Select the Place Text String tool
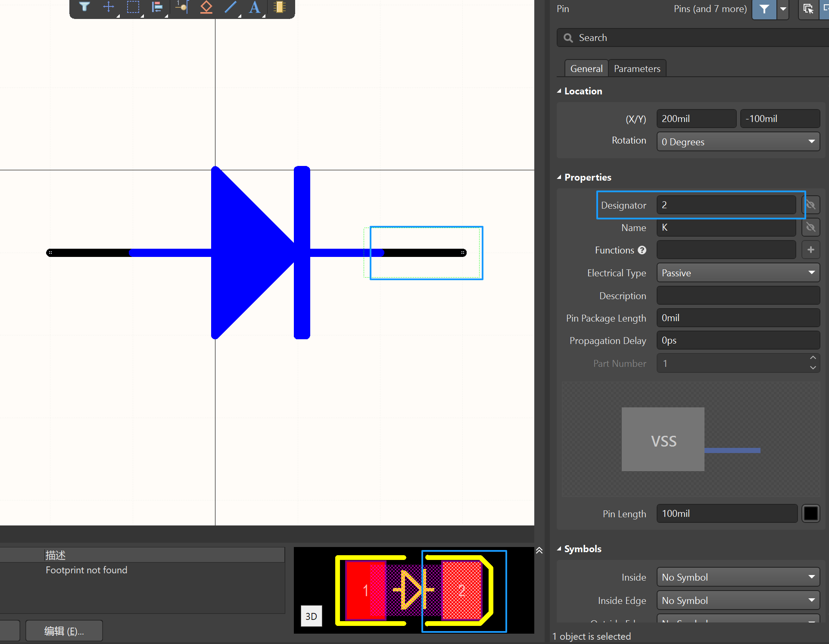This screenshot has height=644, width=829. pos(255,7)
